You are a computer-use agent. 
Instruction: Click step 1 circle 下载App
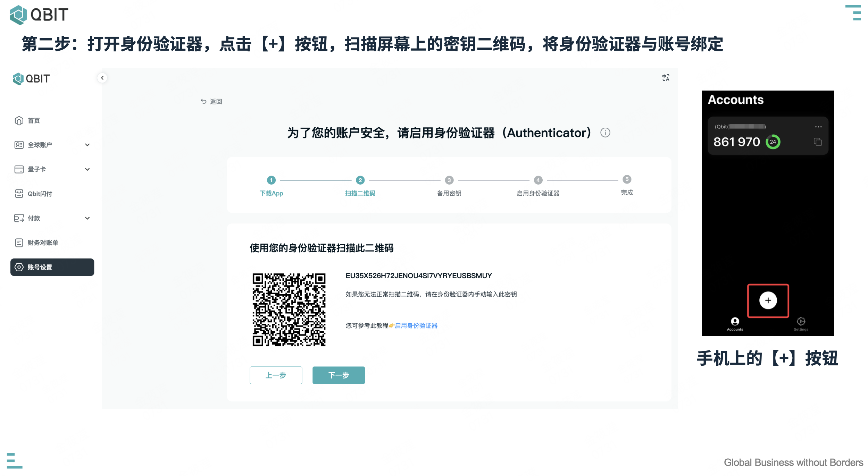pos(271,180)
